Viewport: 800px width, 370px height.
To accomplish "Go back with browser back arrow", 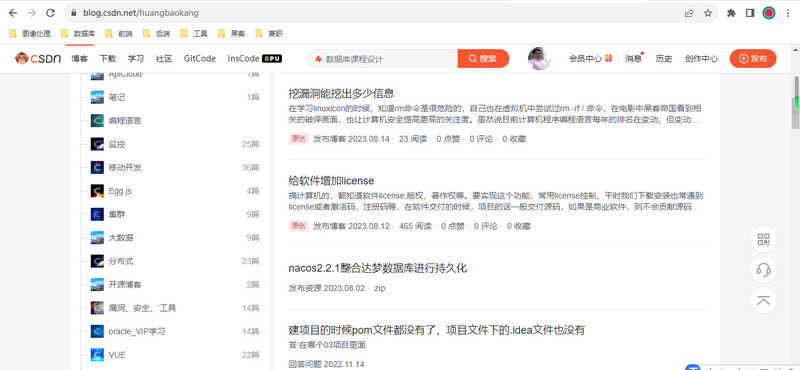I will [13, 13].
